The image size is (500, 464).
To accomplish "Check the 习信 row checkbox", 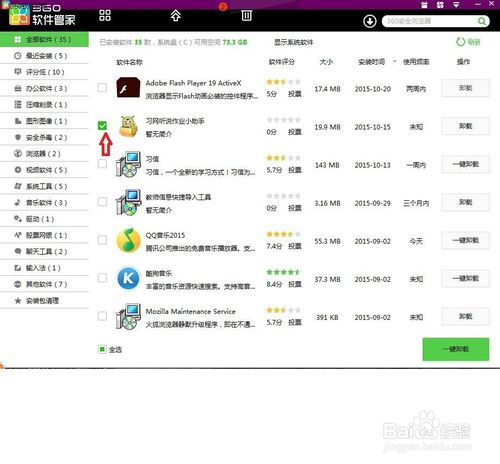I will click(102, 164).
